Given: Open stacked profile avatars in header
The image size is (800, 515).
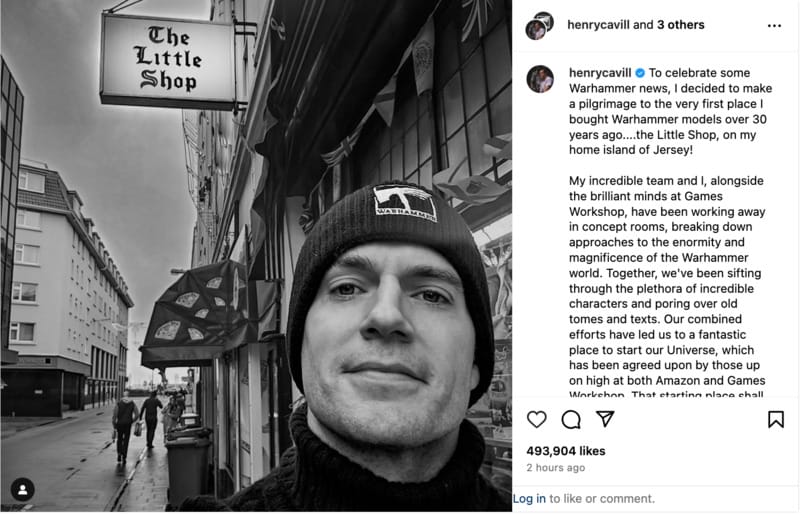Looking at the screenshot, I should pyautogui.click(x=540, y=26).
